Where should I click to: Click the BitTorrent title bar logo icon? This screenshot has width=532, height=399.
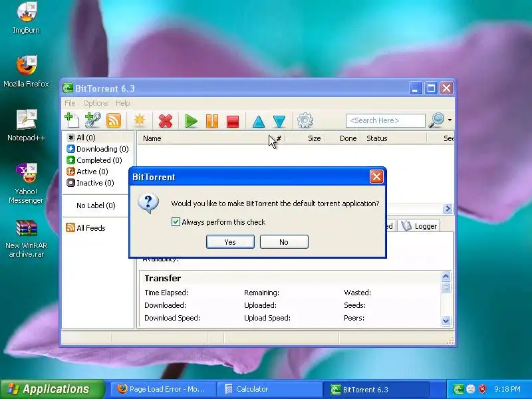coord(68,88)
